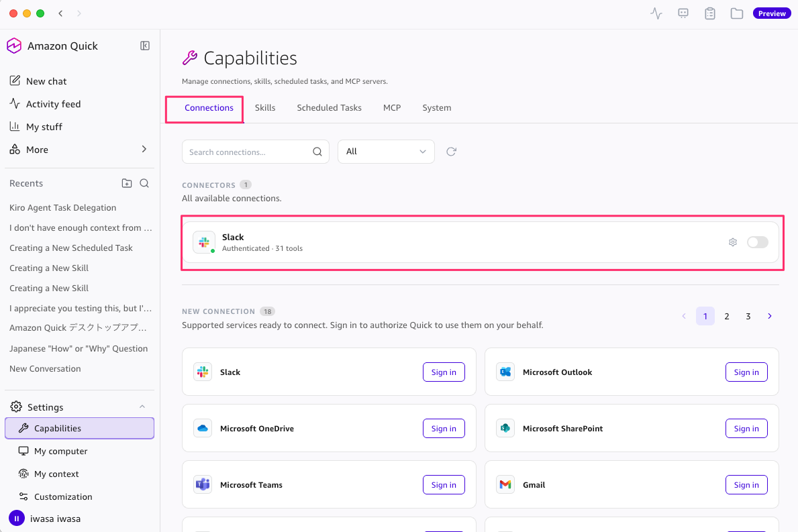Go to page 3 of connections

(x=748, y=316)
